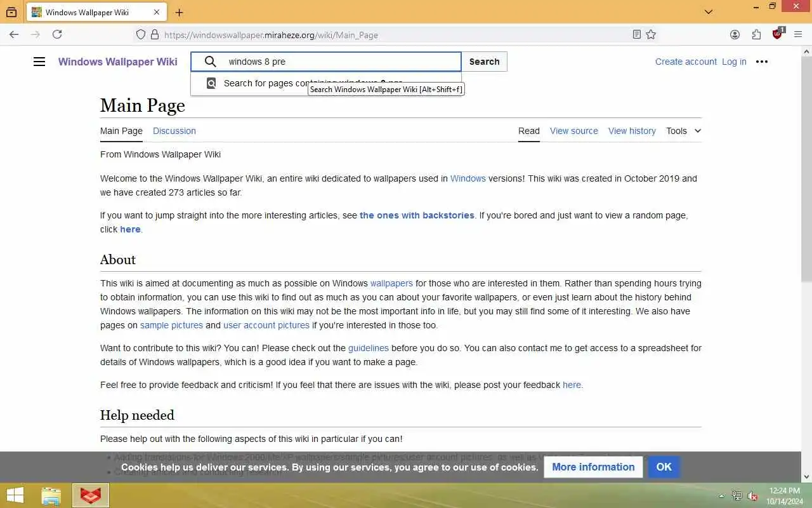The width and height of the screenshot is (812, 508).
Task: Open 'the ones with backstories' link
Action: point(417,215)
